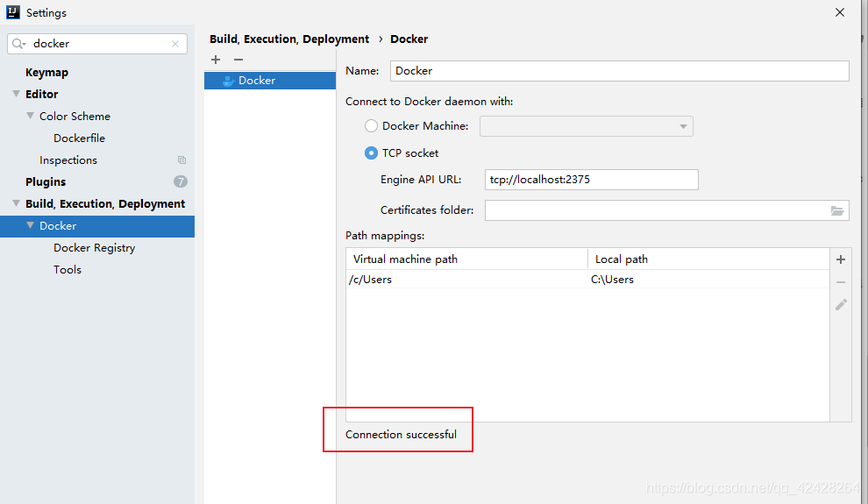Click Virtual machine path column header

point(466,259)
